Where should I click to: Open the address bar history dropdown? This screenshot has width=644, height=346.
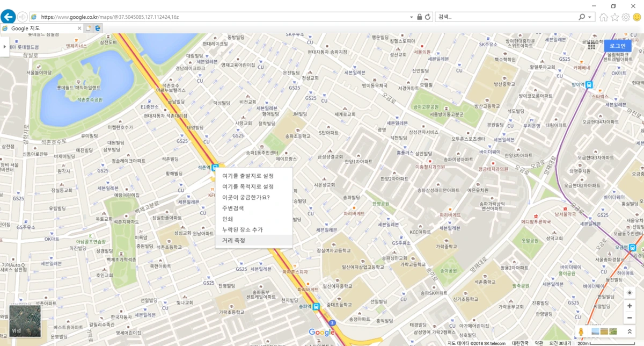[x=411, y=17]
